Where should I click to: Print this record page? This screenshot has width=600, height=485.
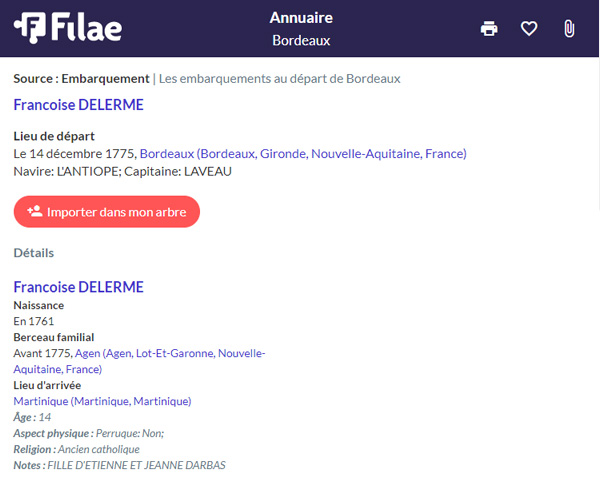click(489, 29)
